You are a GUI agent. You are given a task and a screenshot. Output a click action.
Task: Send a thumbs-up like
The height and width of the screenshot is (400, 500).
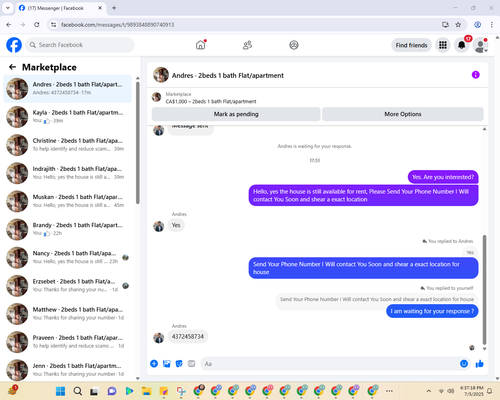coord(480,364)
